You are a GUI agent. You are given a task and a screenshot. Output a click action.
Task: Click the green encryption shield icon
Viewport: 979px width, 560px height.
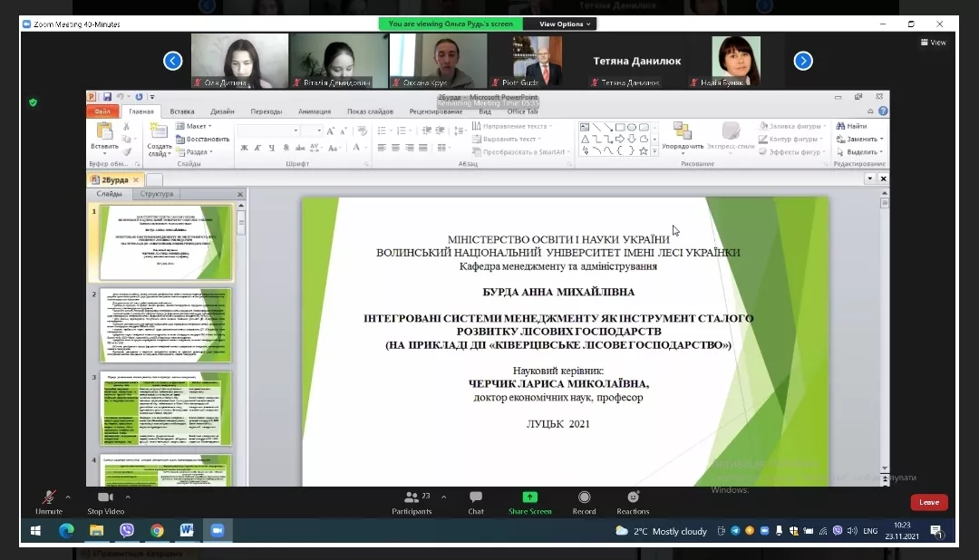pos(33,102)
